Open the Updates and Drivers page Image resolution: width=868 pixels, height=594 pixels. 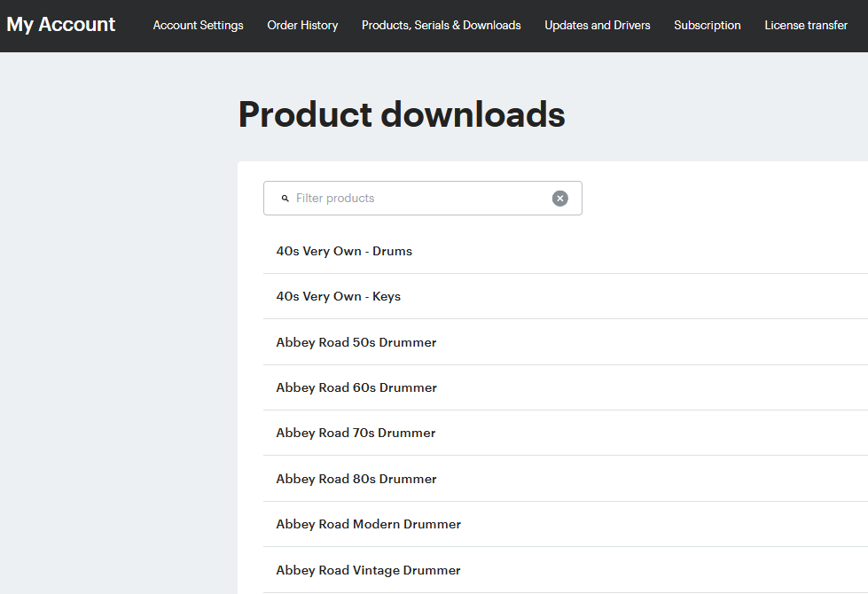597,25
